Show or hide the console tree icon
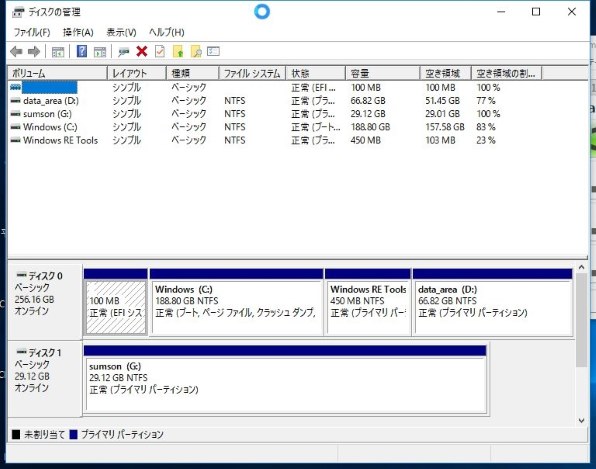Image resolution: width=596 pixels, height=469 pixels. click(58, 52)
